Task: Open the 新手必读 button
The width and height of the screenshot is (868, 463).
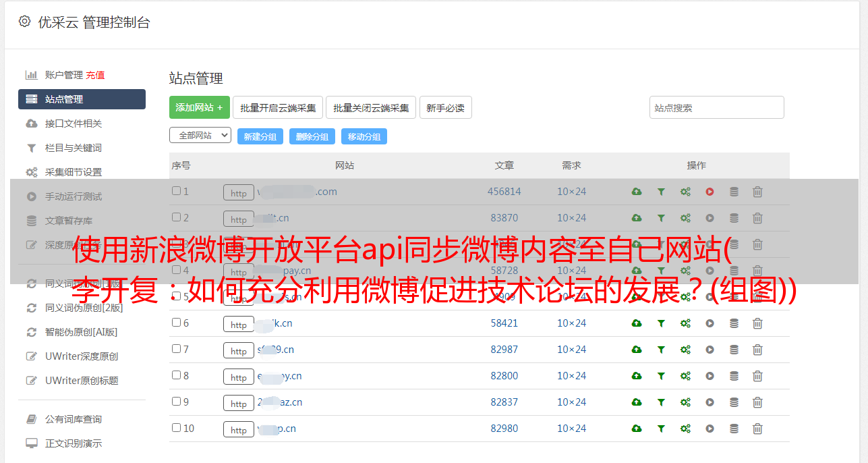Action: pos(445,107)
